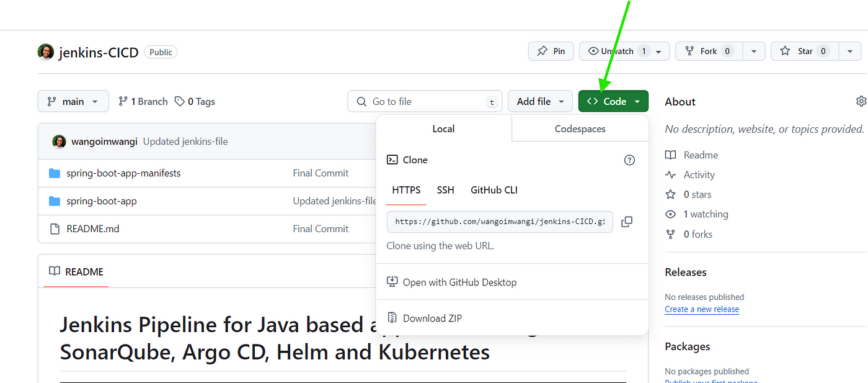Open the clone help question-mark icon

click(x=629, y=160)
